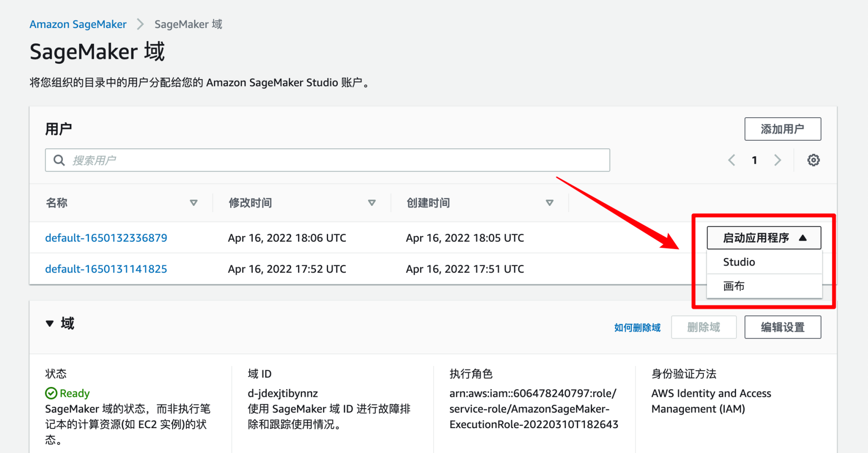Click the disabled 删除域 button
The image size is (868, 453).
click(x=704, y=327)
